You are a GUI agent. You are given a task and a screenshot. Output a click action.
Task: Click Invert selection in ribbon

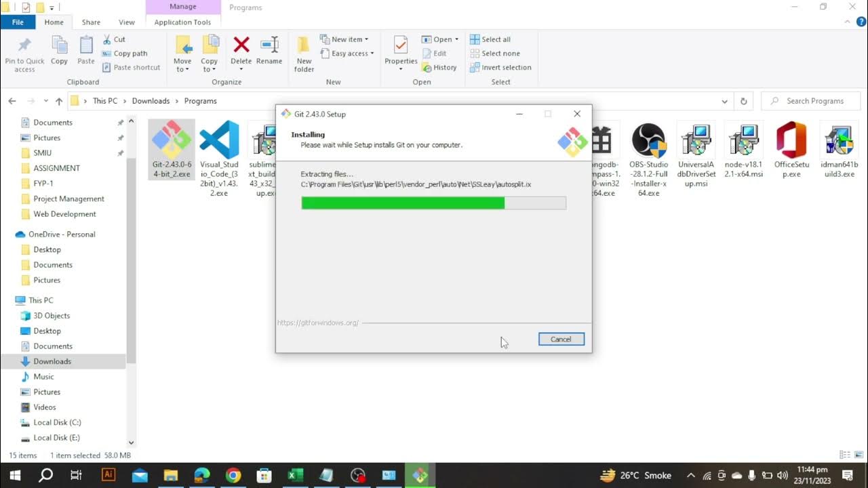pos(500,67)
